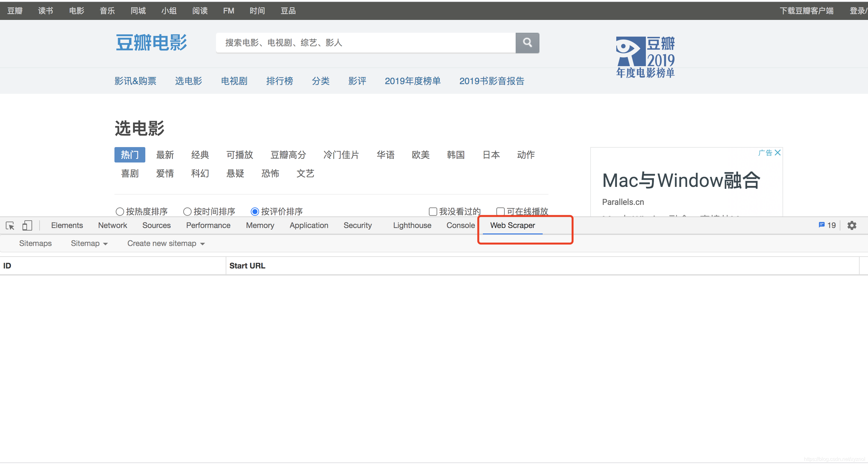Open DevTools settings gear icon
The image size is (868, 465).
pos(852,226)
